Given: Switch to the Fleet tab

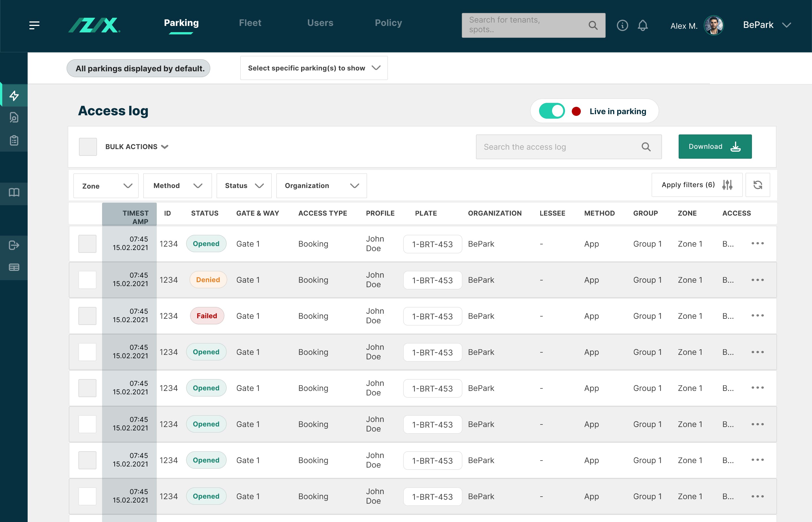Looking at the screenshot, I should 250,23.
